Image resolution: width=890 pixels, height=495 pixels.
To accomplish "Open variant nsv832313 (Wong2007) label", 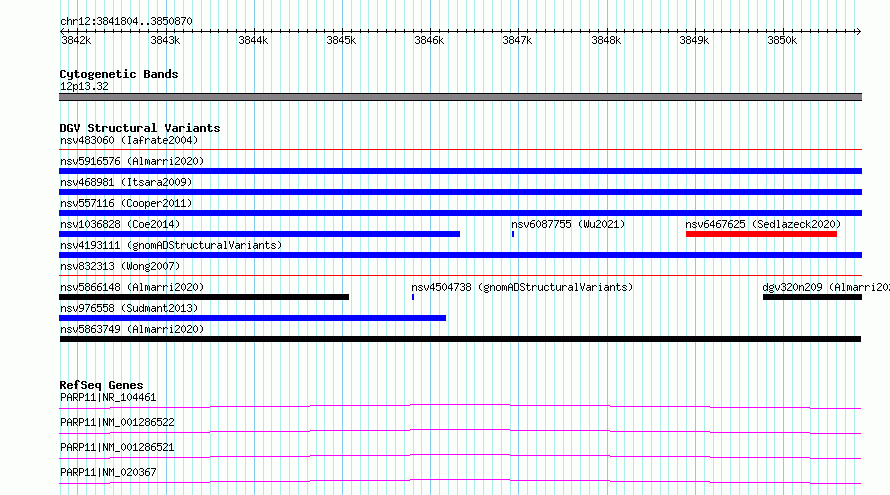I will (120, 266).
